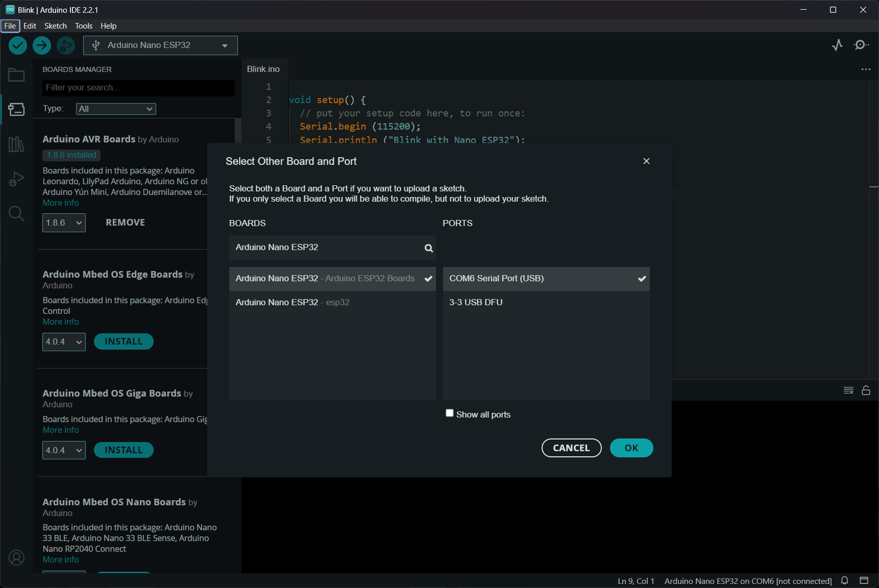This screenshot has height=588, width=879.
Task: Open the Sketch menu
Action: click(x=56, y=26)
